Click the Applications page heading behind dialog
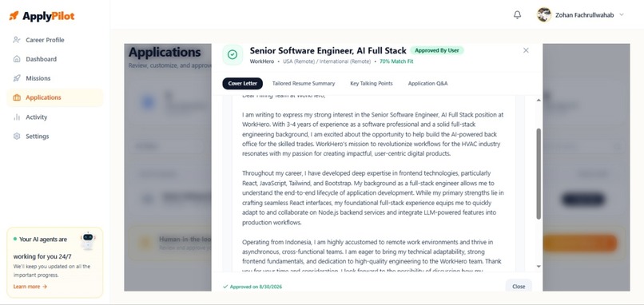This screenshot has height=305, width=644. coord(165,53)
